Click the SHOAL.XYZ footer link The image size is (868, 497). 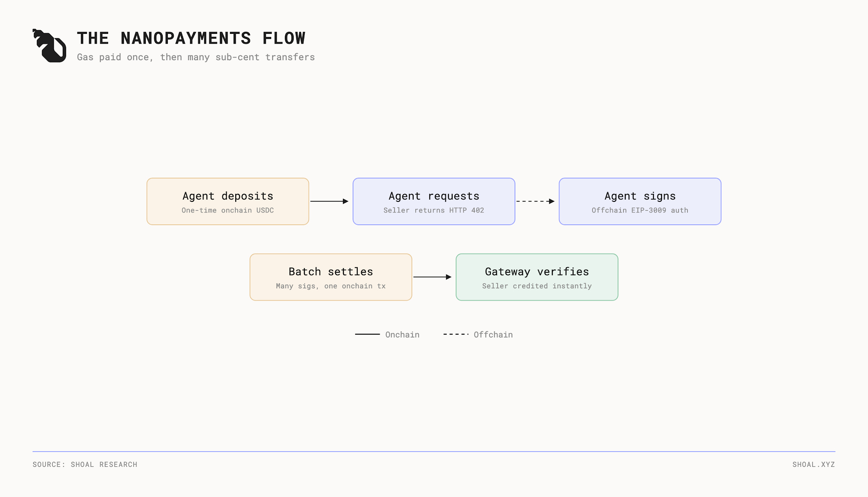[x=814, y=464]
